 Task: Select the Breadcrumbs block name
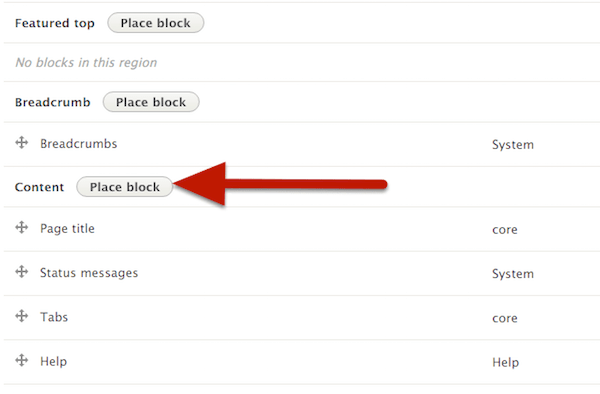tap(79, 144)
